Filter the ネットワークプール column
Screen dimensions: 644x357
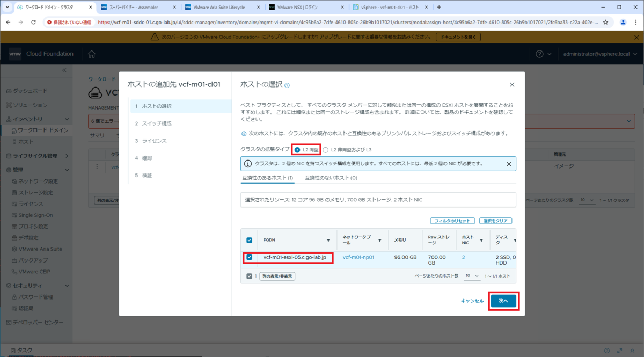coord(379,241)
